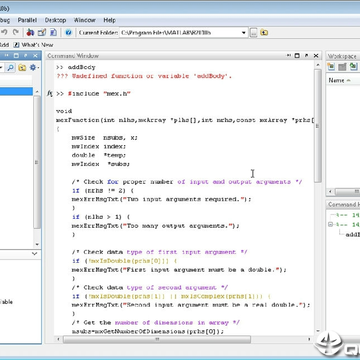Maximize the Current Folder panel
360x360 pixels.
pos(17,56)
